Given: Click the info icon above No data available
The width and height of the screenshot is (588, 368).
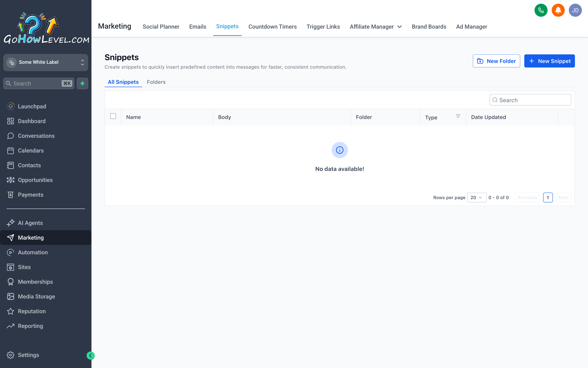Looking at the screenshot, I should 340,150.
